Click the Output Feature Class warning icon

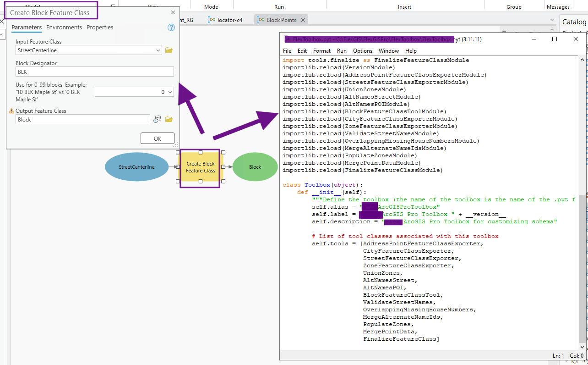(11, 111)
